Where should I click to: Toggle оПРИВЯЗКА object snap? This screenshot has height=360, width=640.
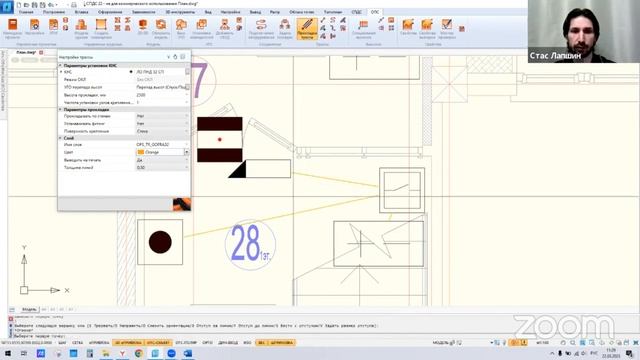[99, 342]
